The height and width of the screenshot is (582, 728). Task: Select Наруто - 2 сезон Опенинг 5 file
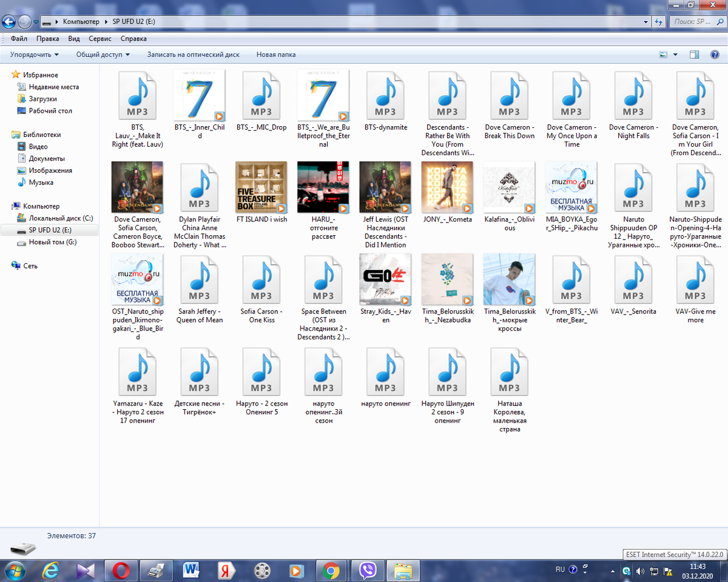tap(261, 381)
